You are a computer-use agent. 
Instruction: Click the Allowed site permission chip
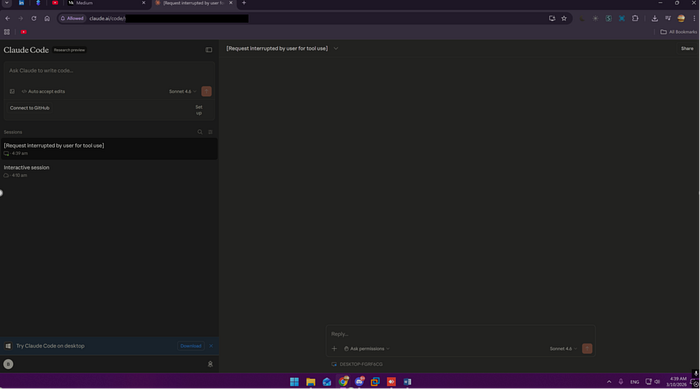[x=72, y=18]
